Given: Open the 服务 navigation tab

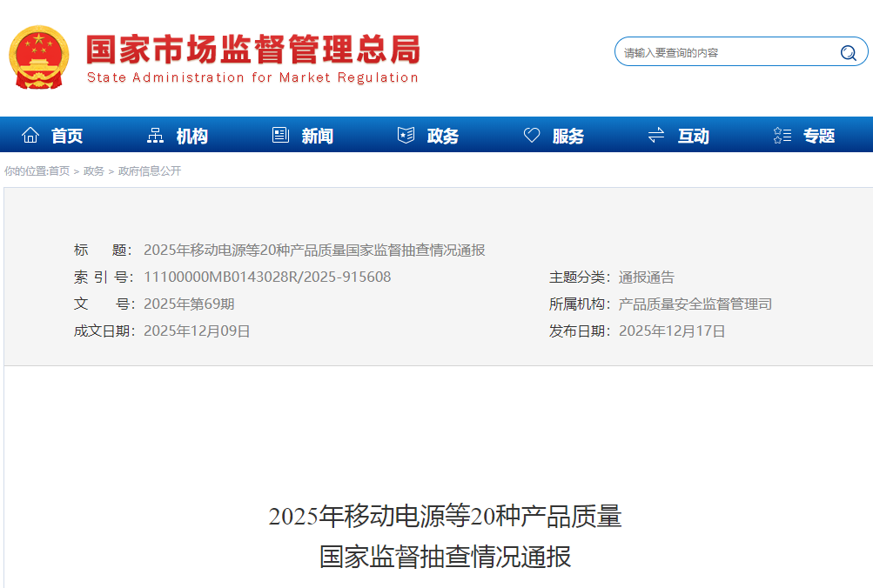Looking at the screenshot, I should 568,136.
